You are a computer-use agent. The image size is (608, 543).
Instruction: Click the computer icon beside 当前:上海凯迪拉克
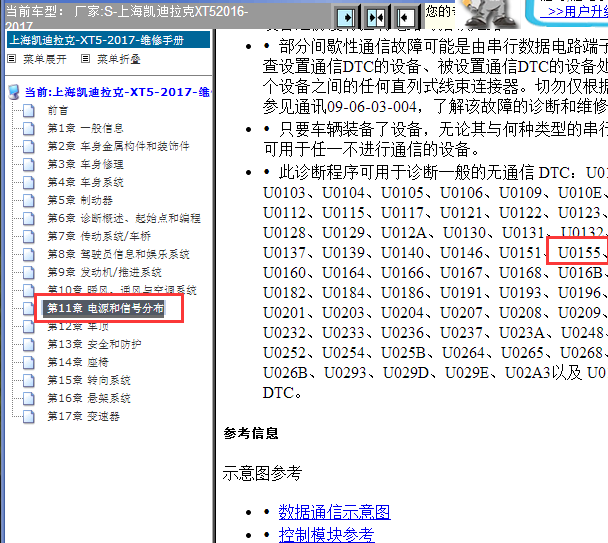click(14, 92)
